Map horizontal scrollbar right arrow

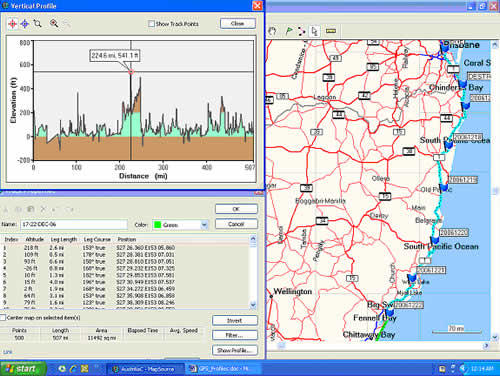click(x=487, y=346)
